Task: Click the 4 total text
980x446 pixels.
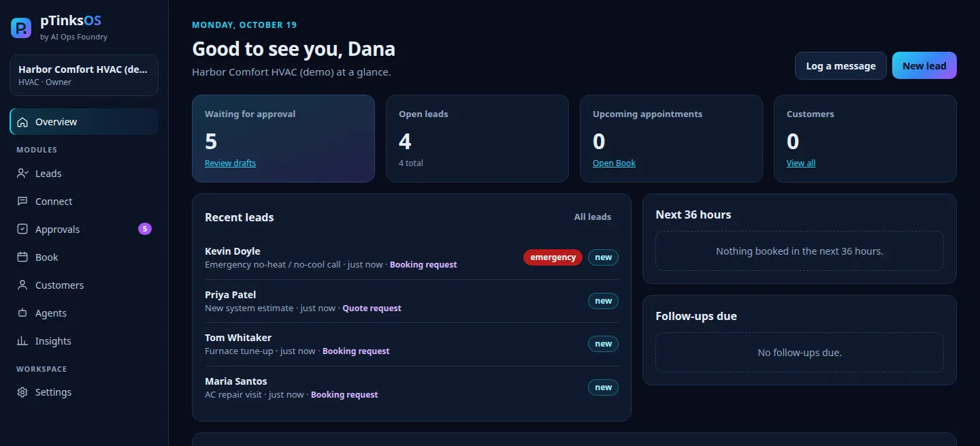Action: [411, 163]
